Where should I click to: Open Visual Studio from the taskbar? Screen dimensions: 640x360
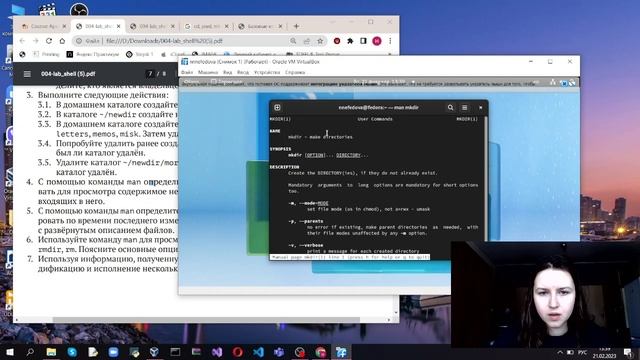click(x=217, y=352)
